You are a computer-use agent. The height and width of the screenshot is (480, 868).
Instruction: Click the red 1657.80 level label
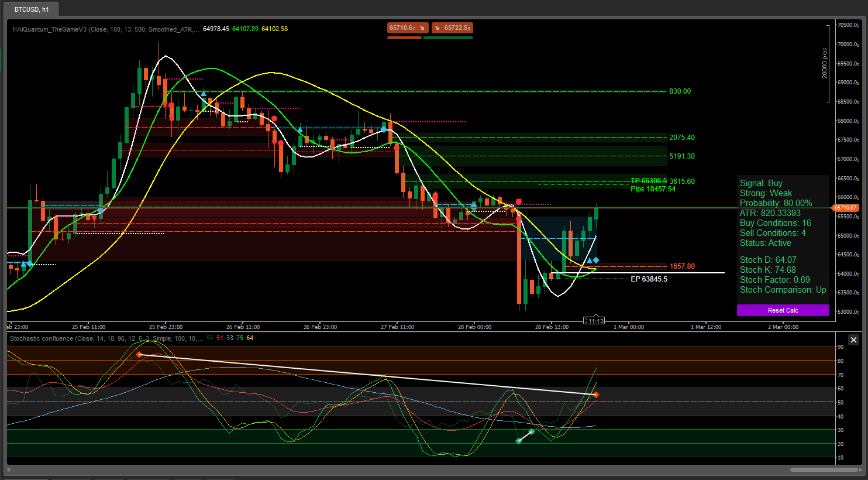click(x=682, y=266)
